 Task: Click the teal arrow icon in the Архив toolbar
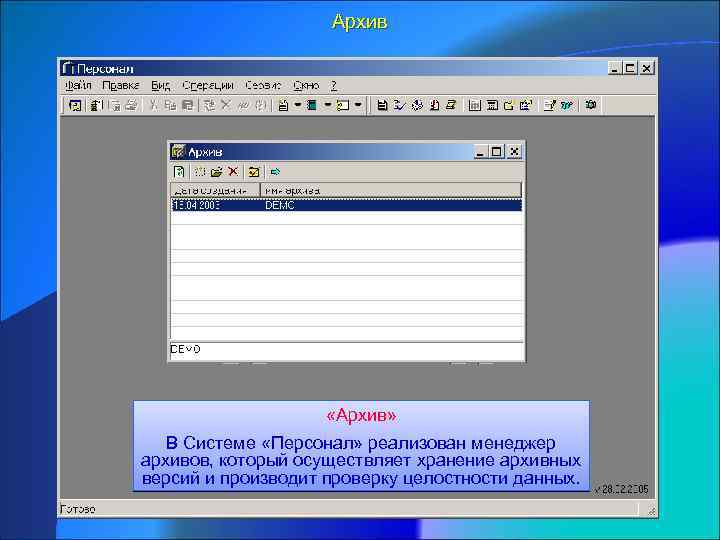275,172
